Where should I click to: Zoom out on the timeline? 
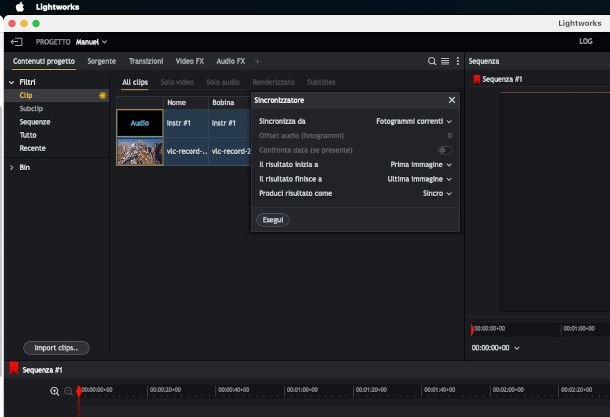coord(68,391)
